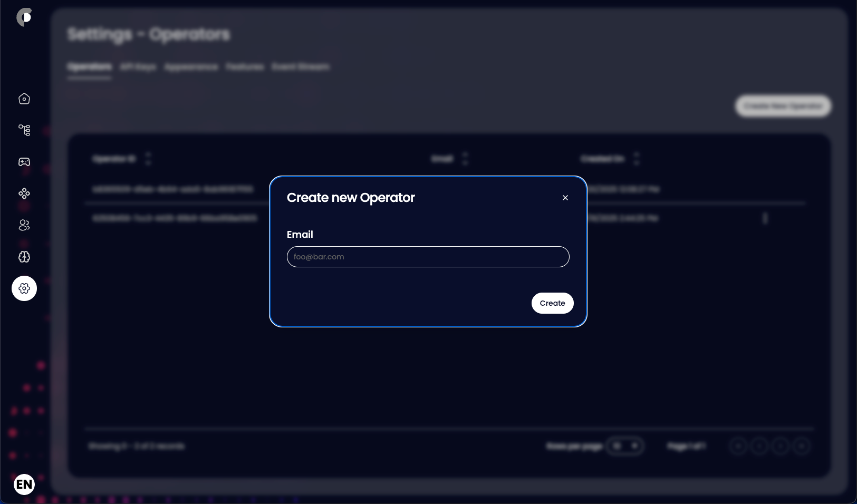Viewport: 857px width, 504px height.
Task: Select the brain icon in the sidebar
Action: click(24, 257)
